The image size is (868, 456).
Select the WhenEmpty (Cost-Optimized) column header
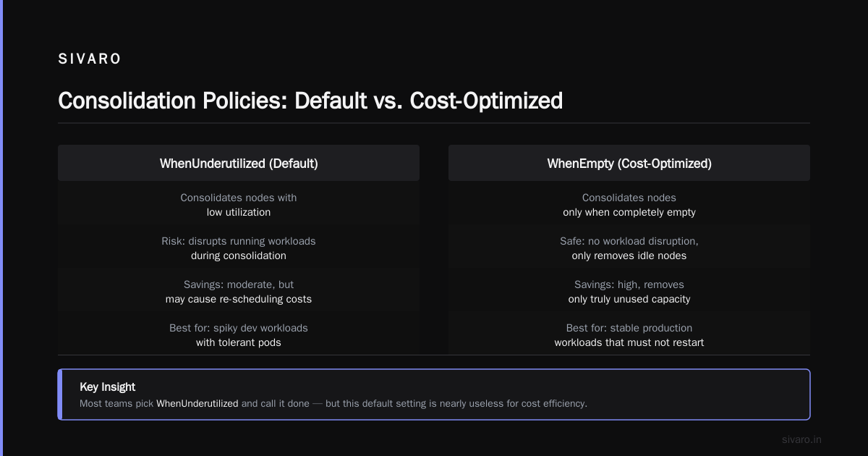click(x=629, y=164)
